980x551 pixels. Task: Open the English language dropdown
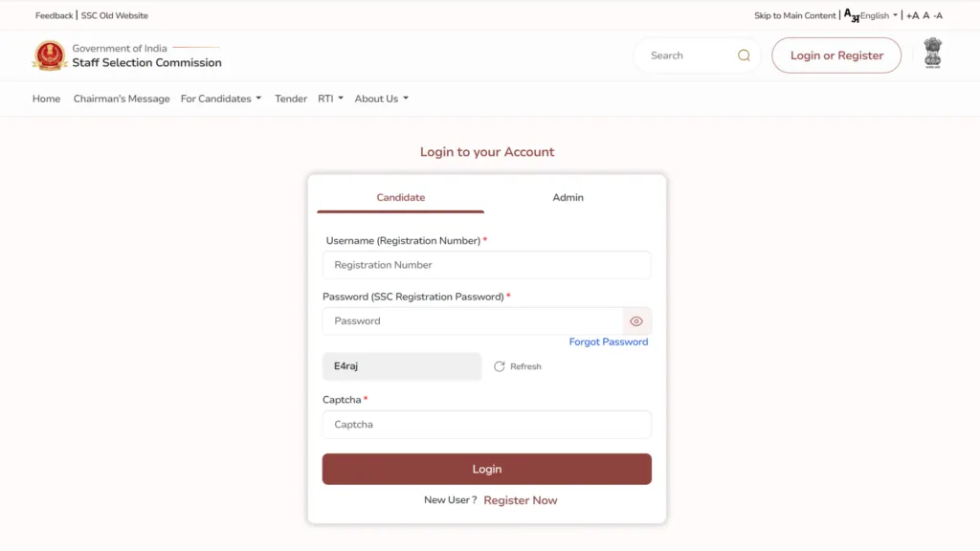[x=879, y=15]
